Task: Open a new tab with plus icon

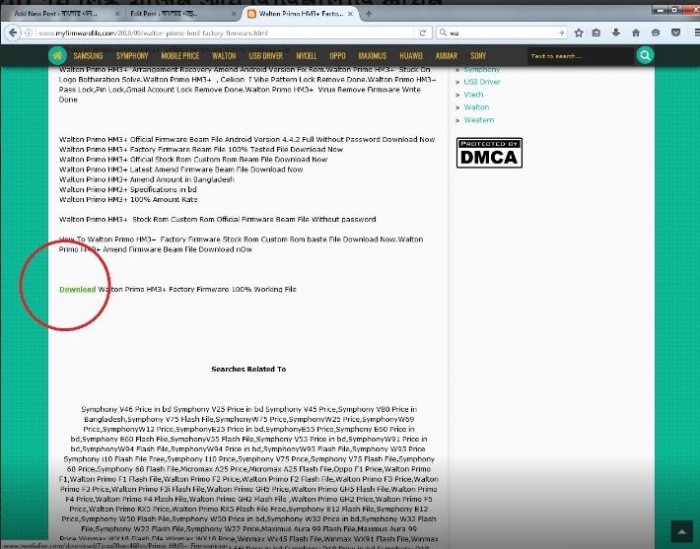Action: pyautogui.click(x=368, y=14)
